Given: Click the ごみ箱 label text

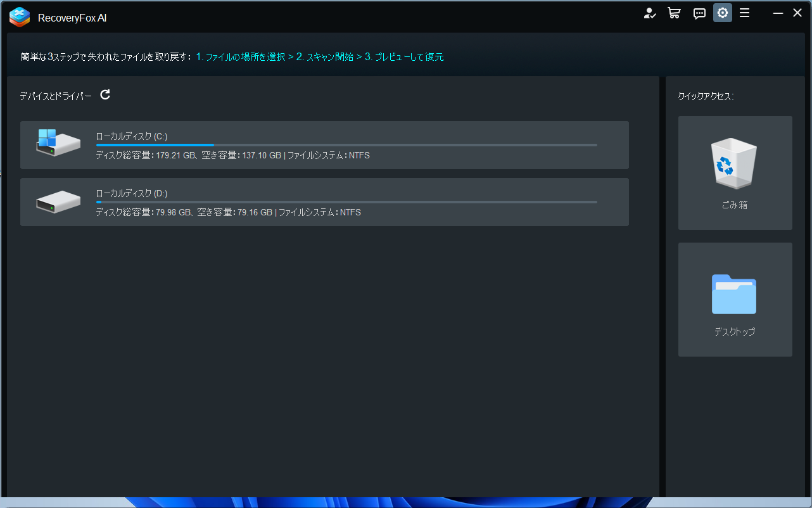Looking at the screenshot, I should tap(735, 205).
